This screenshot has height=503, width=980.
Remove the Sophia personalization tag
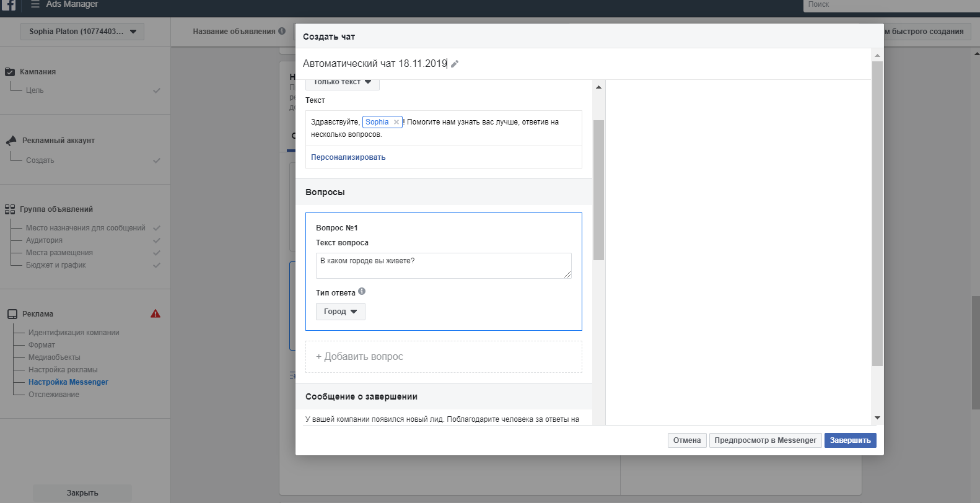[x=396, y=122]
